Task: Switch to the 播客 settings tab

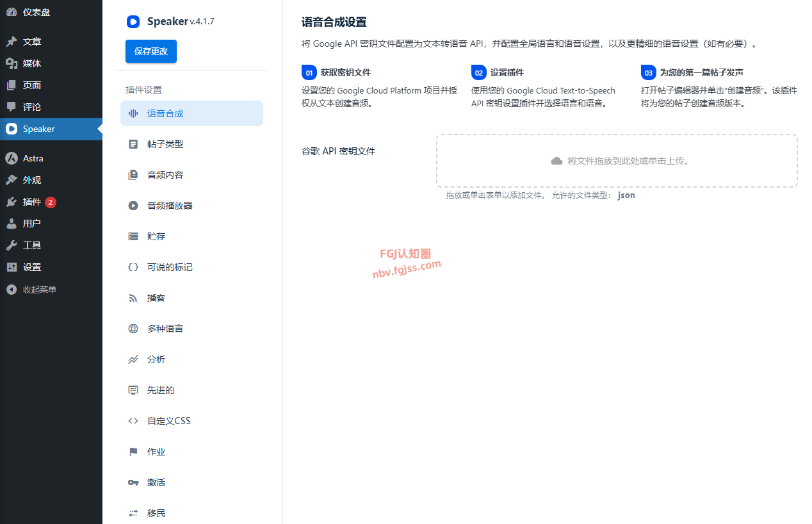Action: pos(191,298)
